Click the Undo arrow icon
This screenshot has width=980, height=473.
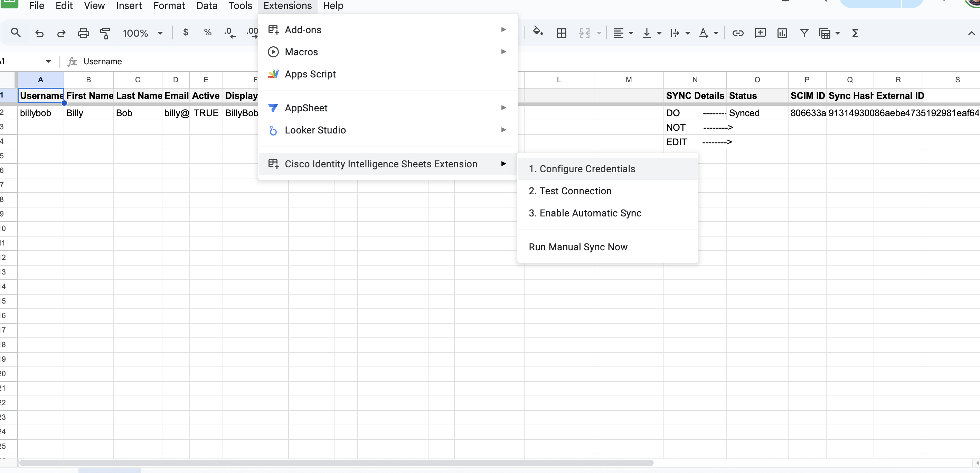[x=39, y=34]
